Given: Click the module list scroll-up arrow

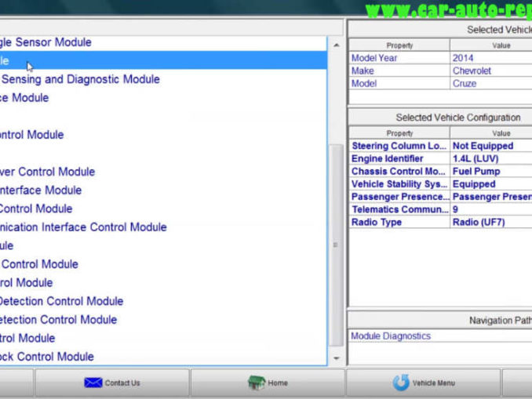Looking at the screenshot, I should coord(337,42).
